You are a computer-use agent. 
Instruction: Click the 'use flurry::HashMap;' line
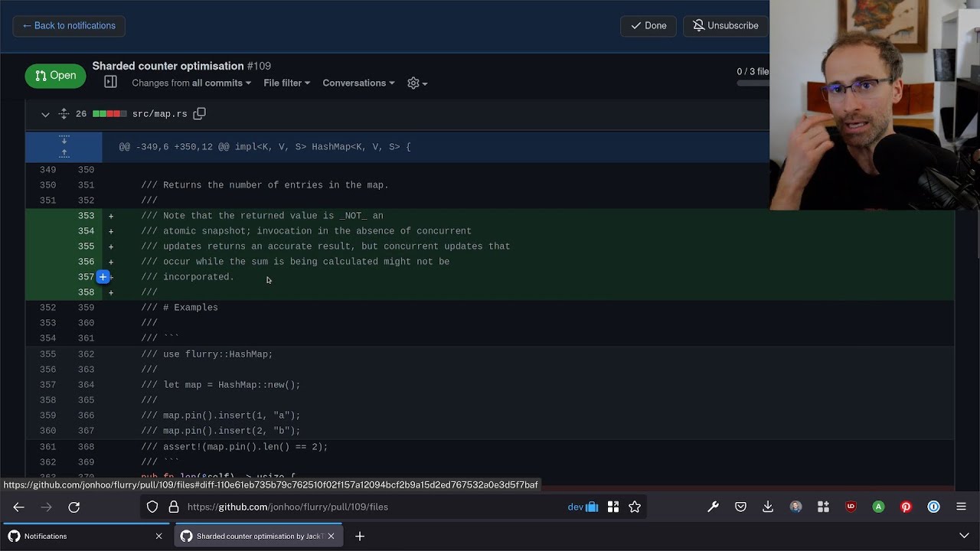(207, 354)
